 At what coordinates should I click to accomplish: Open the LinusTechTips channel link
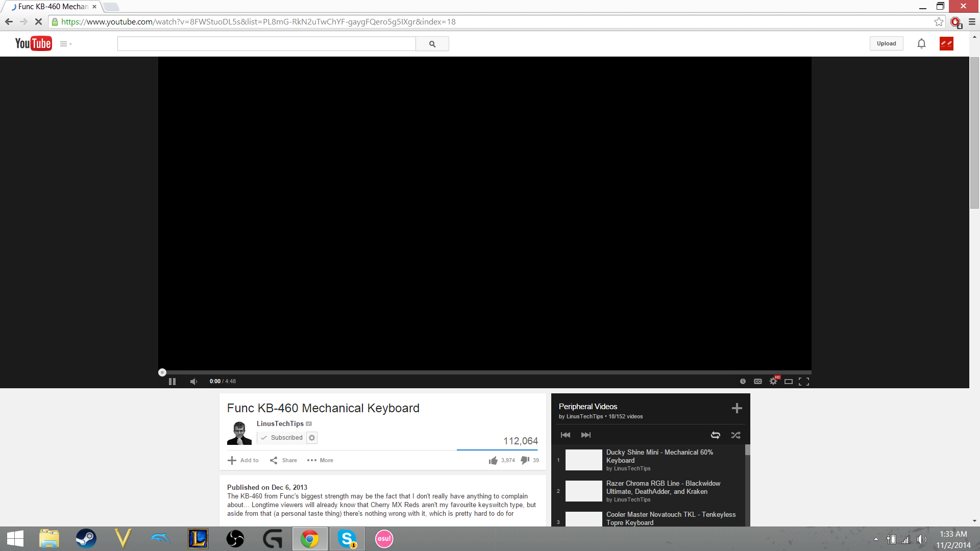pos(280,423)
